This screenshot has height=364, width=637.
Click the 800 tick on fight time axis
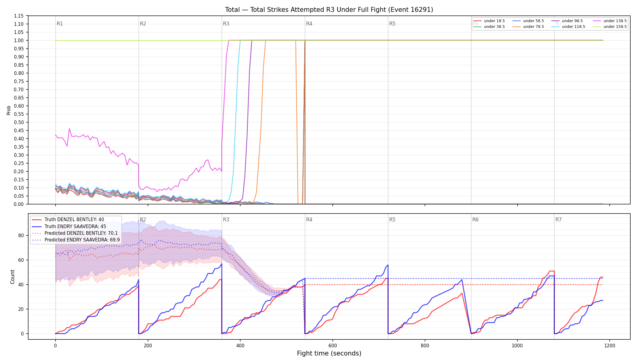pyautogui.click(x=425, y=345)
